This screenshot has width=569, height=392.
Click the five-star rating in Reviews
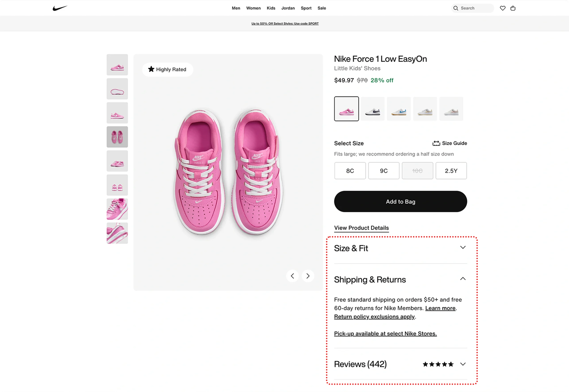pos(438,364)
